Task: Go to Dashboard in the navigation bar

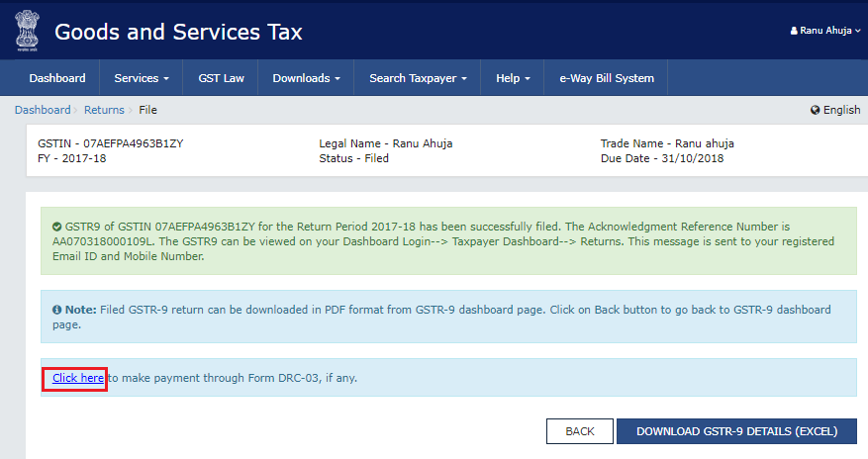Action: [x=57, y=78]
